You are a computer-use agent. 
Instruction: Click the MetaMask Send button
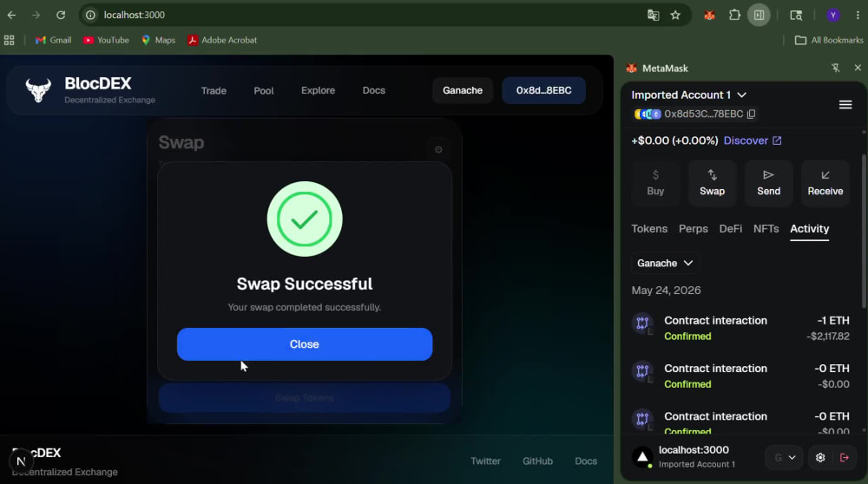[768, 183]
